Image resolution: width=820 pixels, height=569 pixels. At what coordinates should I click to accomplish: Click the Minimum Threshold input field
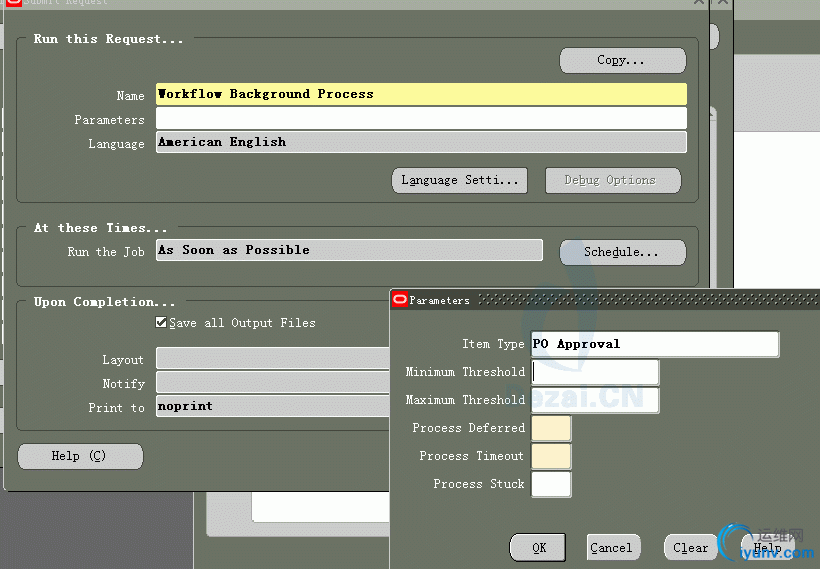click(x=595, y=372)
